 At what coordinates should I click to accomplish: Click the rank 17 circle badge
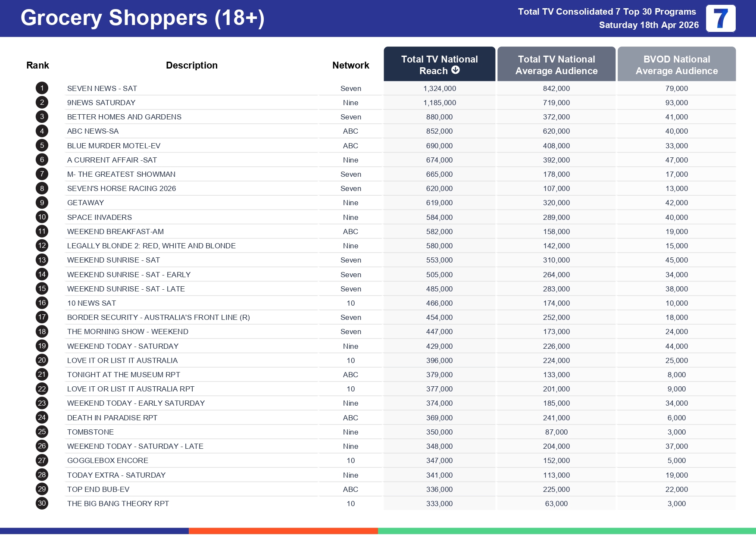pos(42,317)
